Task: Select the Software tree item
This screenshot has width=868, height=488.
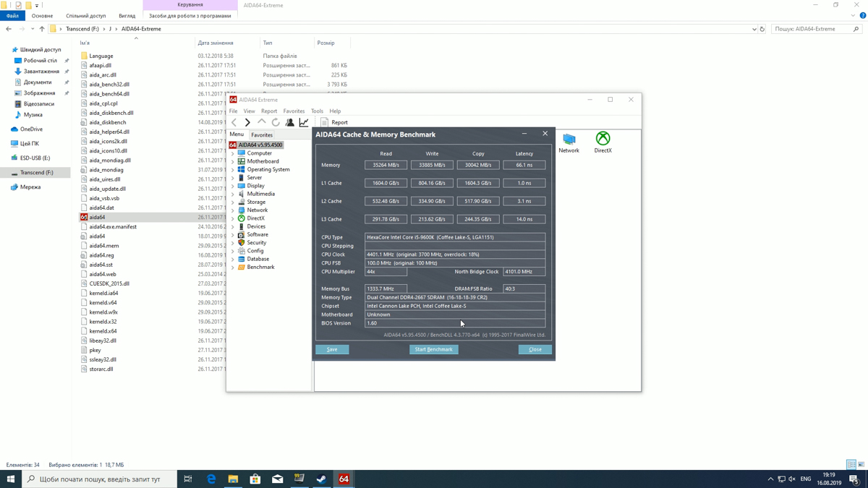Action: 258,234
